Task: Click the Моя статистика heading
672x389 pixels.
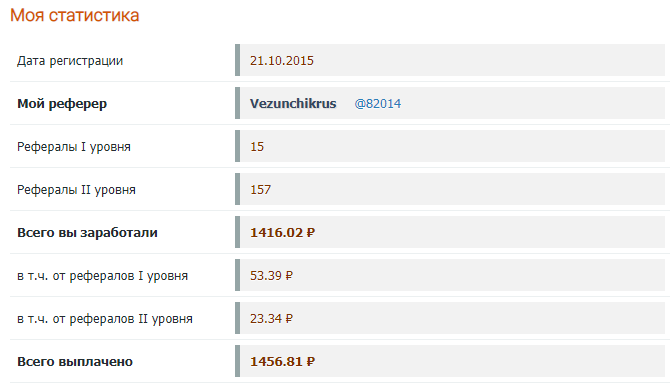Action: coord(75,15)
